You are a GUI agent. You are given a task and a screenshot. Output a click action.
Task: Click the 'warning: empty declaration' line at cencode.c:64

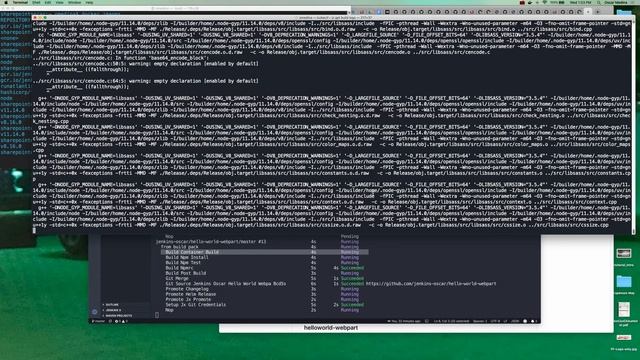point(145,81)
